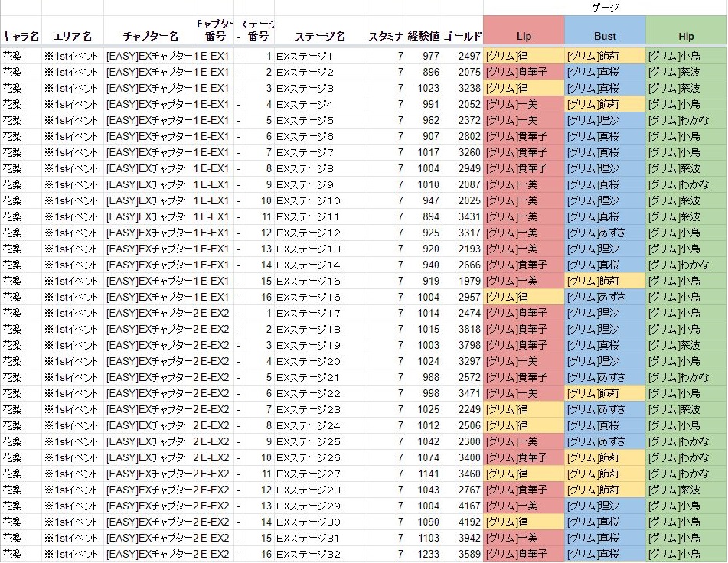Click the gold value 4192 cell
The height and width of the screenshot is (563, 728).
point(462,522)
